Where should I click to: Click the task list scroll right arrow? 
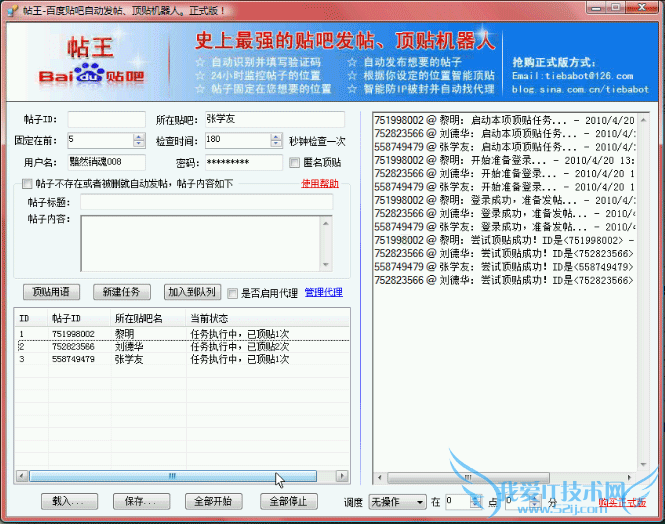[x=342, y=476]
